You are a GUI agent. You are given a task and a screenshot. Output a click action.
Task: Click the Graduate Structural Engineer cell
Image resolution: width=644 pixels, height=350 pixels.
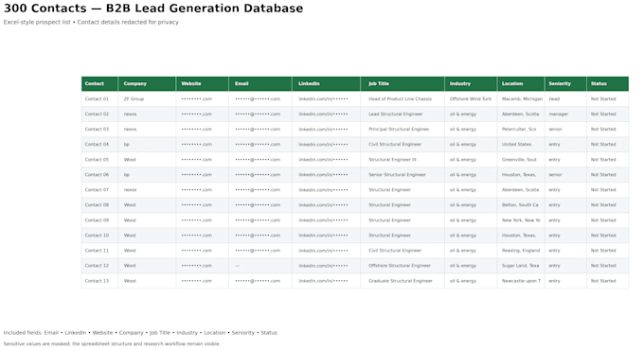(402, 281)
